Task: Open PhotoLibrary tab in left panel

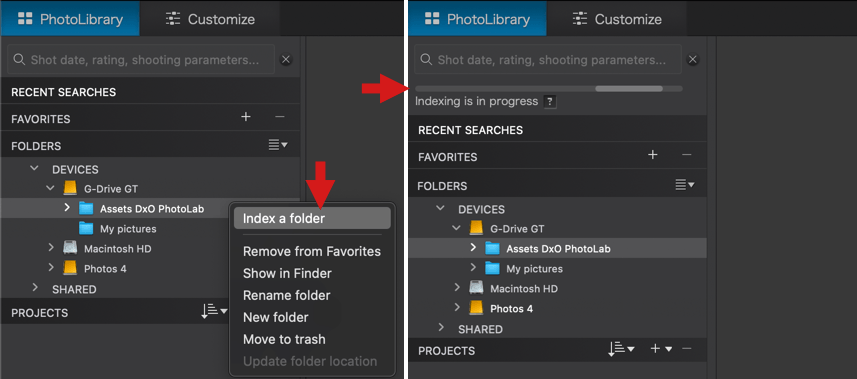Action: tap(70, 19)
